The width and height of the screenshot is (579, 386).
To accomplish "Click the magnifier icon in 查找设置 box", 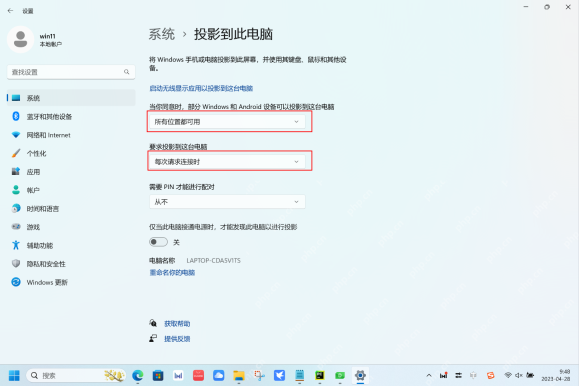I will (127, 72).
